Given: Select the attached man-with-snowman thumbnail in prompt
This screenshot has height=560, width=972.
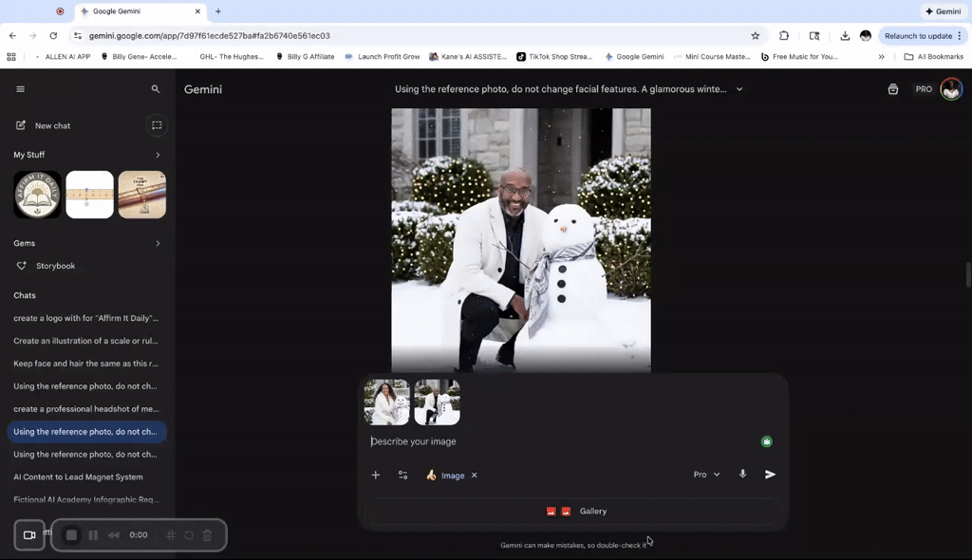Looking at the screenshot, I should pyautogui.click(x=437, y=402).
